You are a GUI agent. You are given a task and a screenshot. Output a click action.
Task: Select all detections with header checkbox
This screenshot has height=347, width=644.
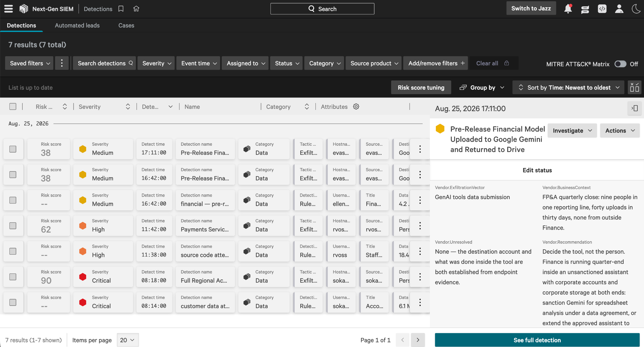(x=13, y=106)
